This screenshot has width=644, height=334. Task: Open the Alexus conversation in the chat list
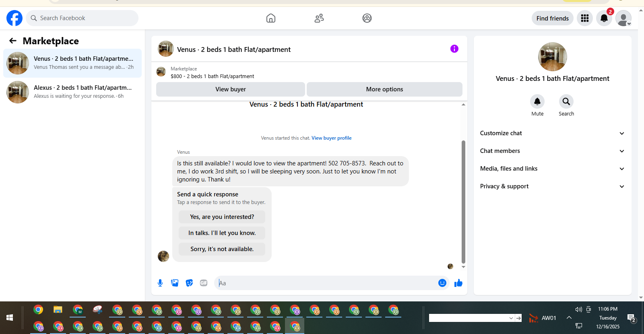point(72,92)
